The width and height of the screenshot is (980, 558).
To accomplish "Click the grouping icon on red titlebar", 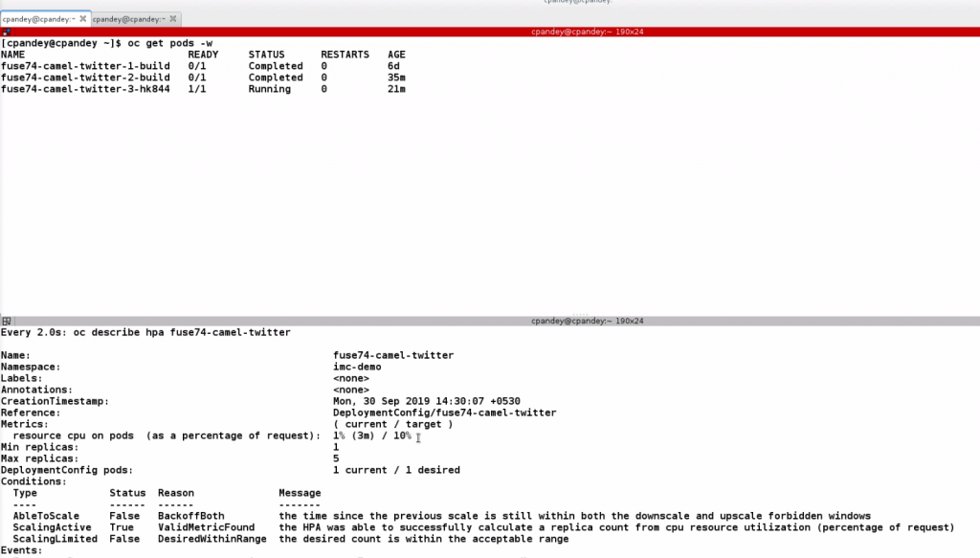I will tap(7, 32).
